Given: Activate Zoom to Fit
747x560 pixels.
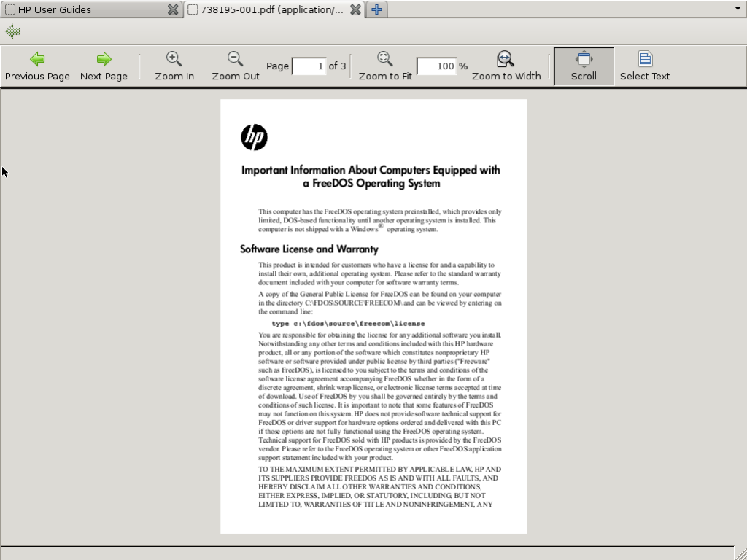Looking at the screenshot, I should point(385,66).
